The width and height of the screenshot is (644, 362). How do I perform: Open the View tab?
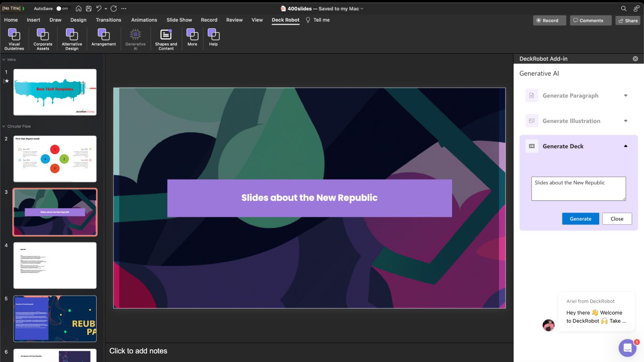[x=257, y=20]
